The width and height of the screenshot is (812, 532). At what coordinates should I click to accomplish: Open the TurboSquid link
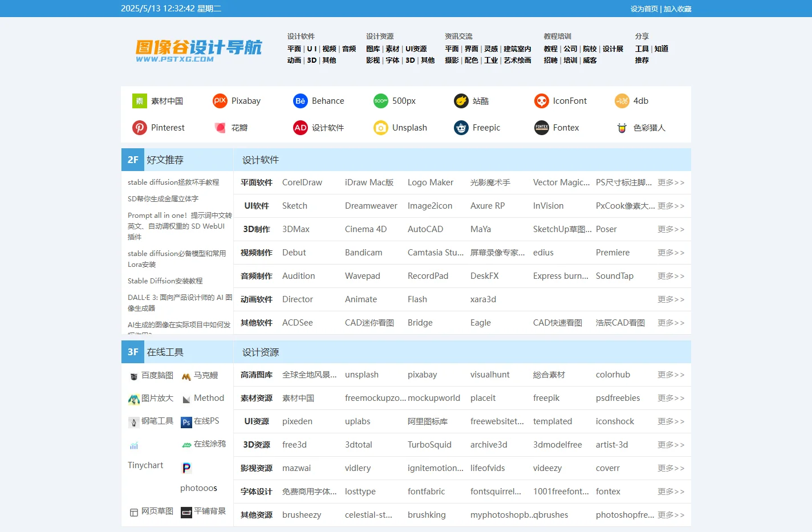429,445
